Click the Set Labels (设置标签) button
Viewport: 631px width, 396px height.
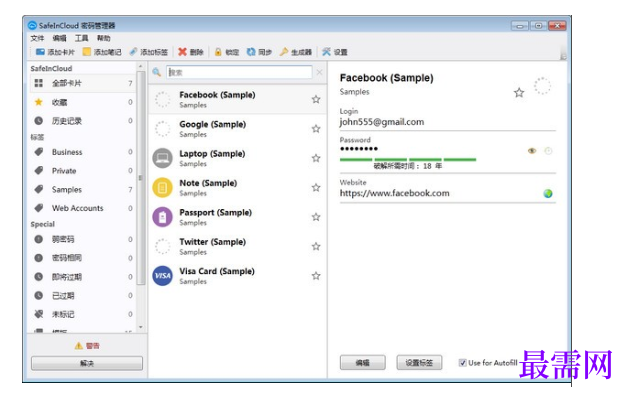pos(419,363)
